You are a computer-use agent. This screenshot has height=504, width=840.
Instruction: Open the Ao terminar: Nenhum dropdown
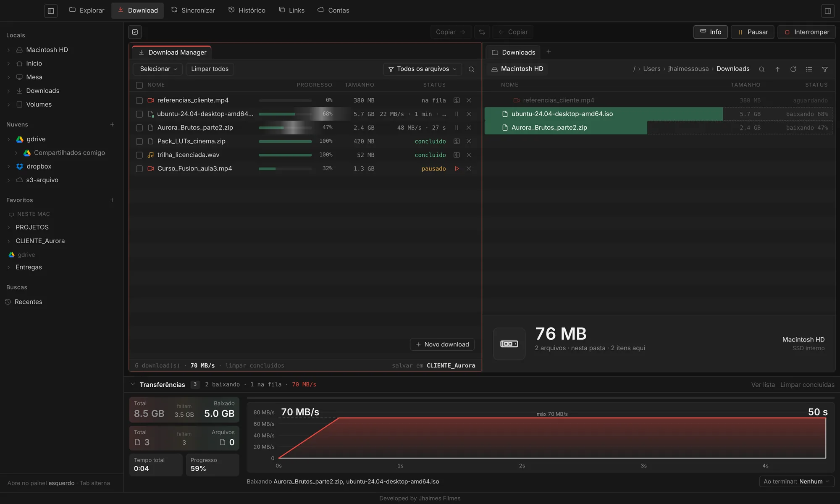tap(797, 481)
